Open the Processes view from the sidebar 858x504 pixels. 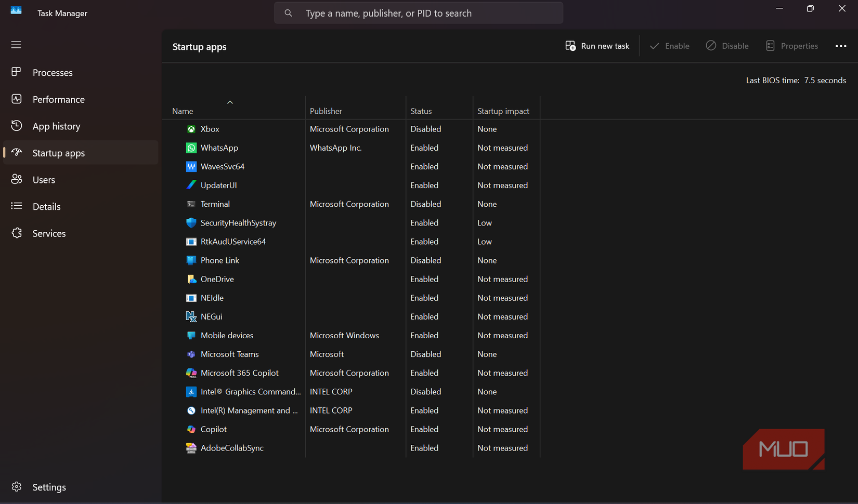pyautogui.click(x=52, y=73)
